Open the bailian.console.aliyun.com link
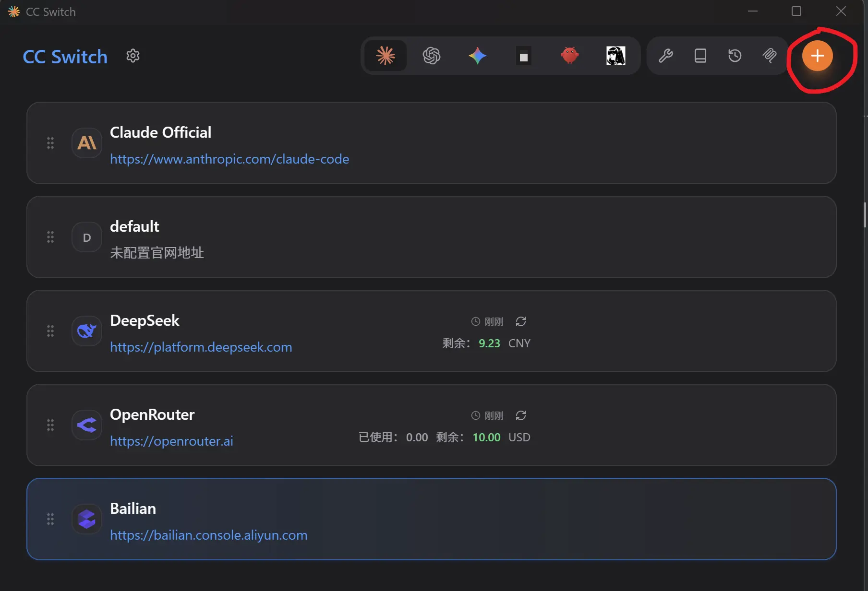 tap(209, 535)
